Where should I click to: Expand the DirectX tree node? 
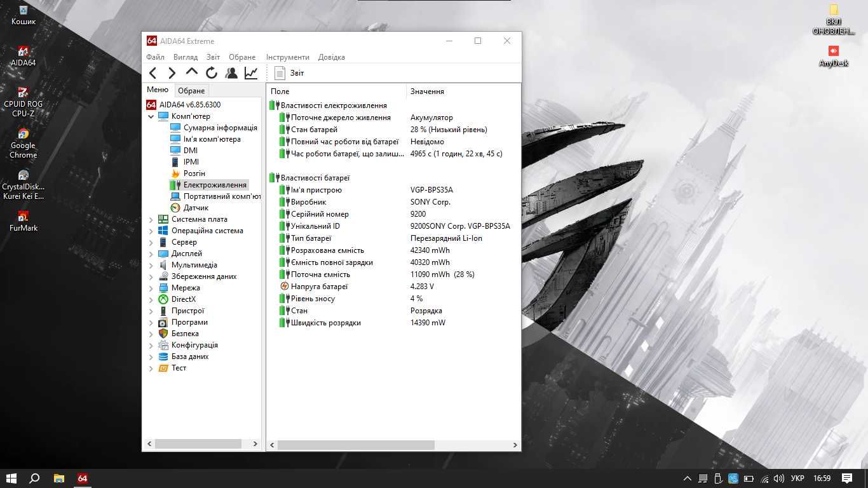[x=151, y=299]
